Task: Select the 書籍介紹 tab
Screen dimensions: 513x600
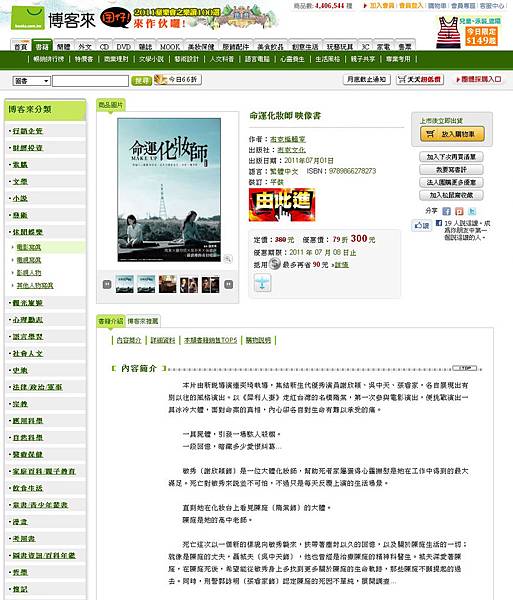Action: coord(111,321)
